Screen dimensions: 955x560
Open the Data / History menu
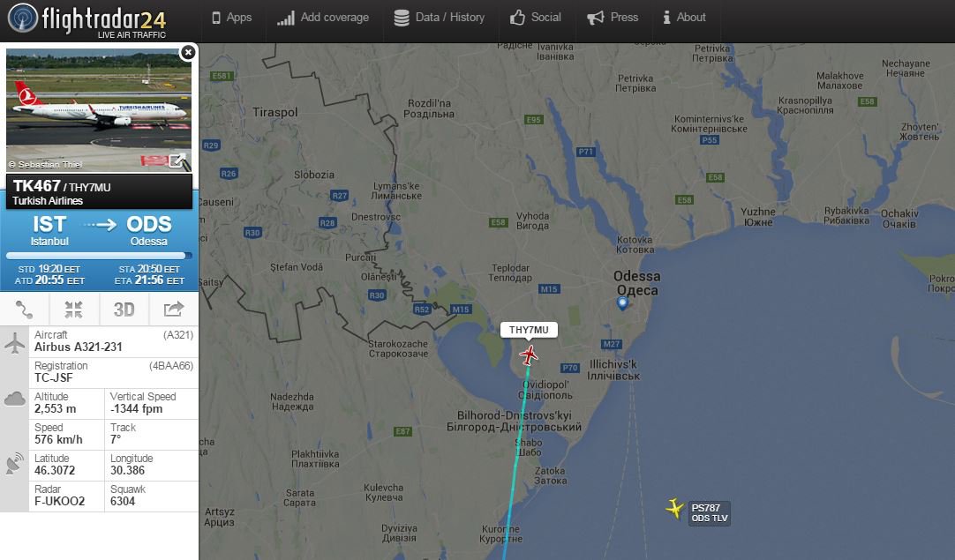point(440,18)
